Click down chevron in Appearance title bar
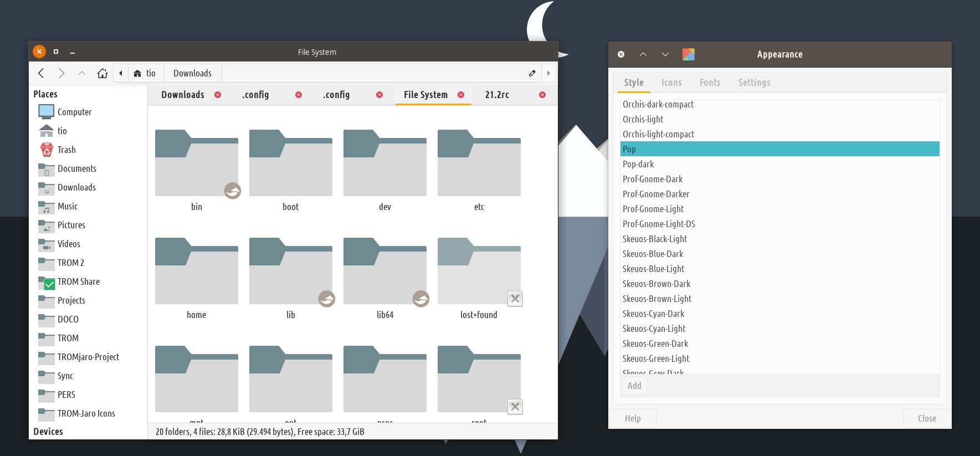 (x=665, y=54)
